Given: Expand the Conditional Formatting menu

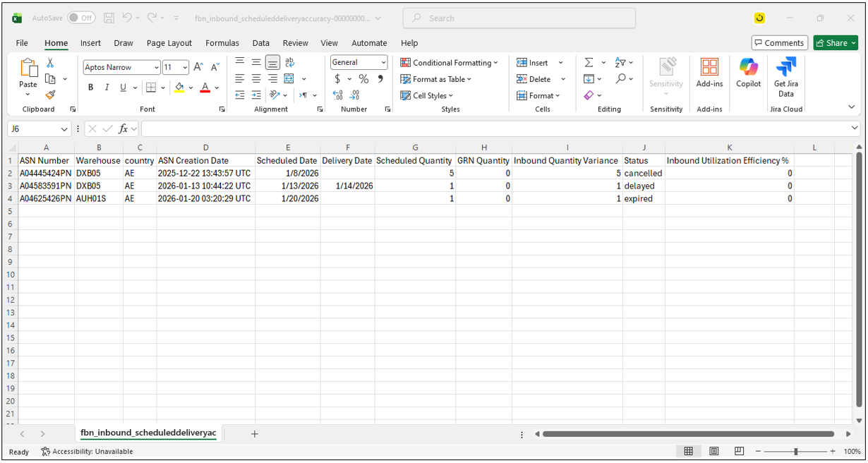Looking at the screenshot, I should pyautogui.click(x=449, y=63).
